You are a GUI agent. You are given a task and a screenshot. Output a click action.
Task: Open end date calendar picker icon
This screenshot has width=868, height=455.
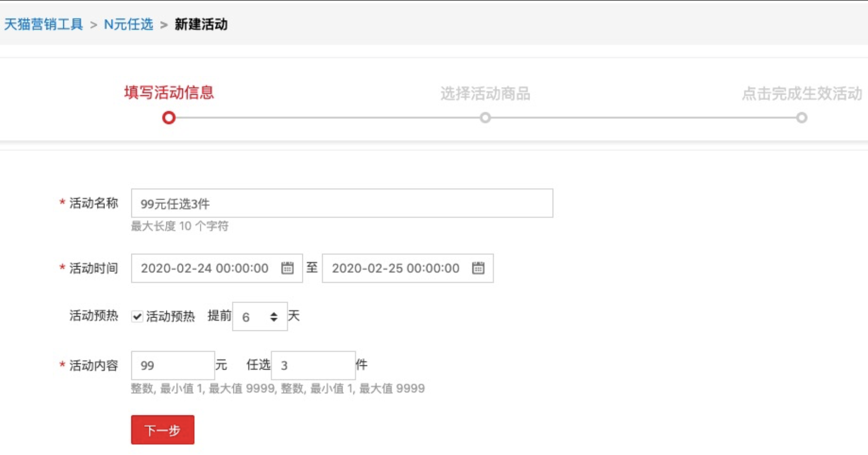[479, 268]
